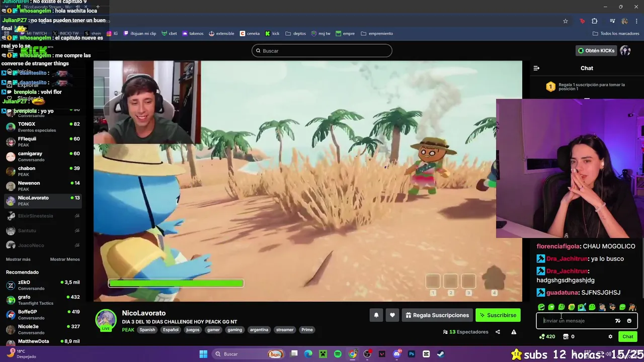Viewport: 644px width, 362px height.
Task: Open the browser extensions puzzle icon
Action: [595, 21]
